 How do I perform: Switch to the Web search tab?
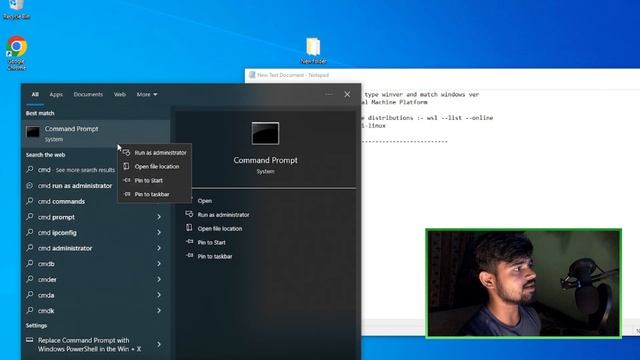point(120,94)
